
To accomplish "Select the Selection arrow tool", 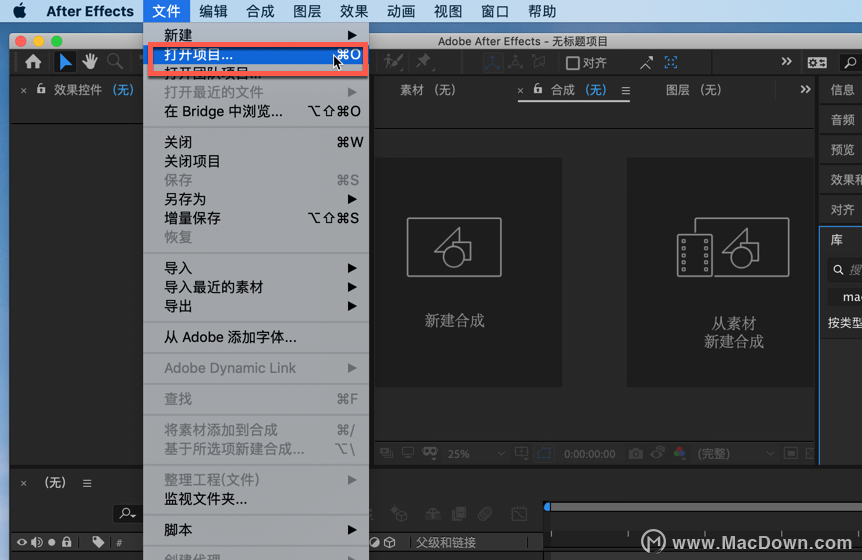I will coord(65,62).
